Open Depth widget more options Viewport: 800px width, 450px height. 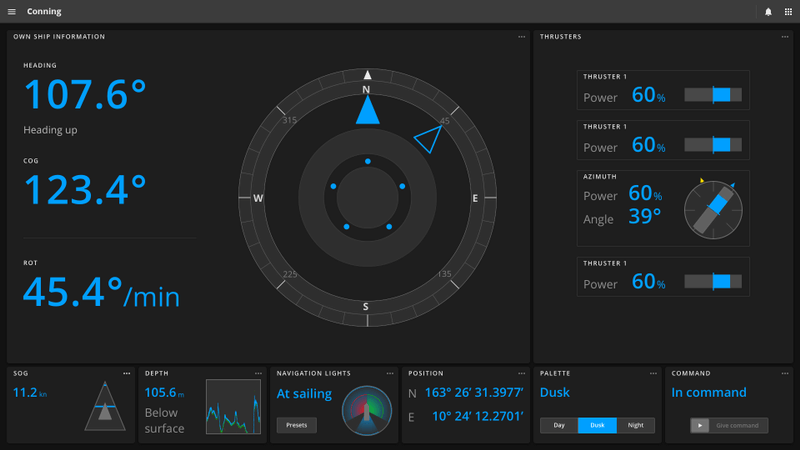point(259,373)
